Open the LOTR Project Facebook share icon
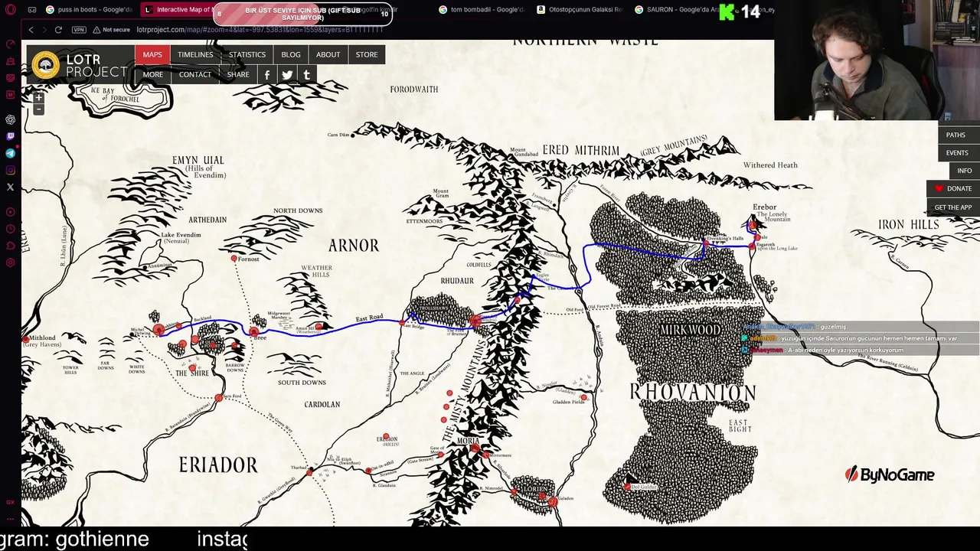980x551 pixels. tap(267, 74)
